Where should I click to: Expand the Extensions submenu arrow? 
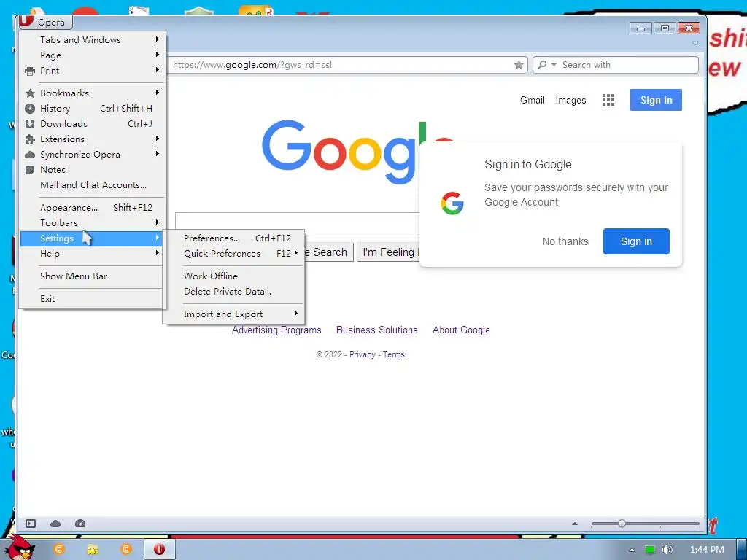point(158,139)
